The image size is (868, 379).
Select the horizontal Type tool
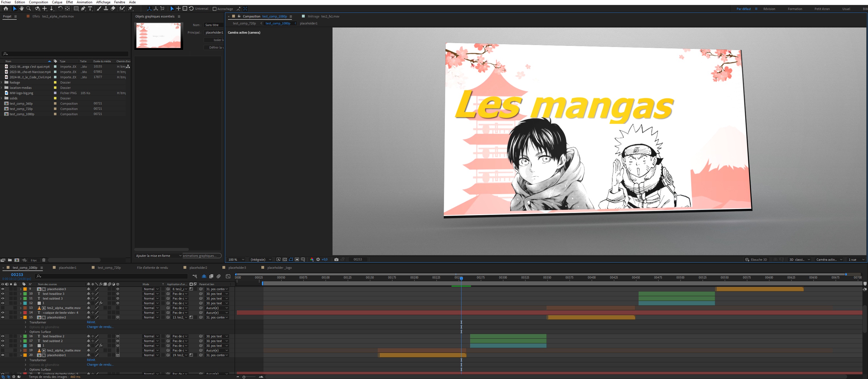(90, 8)
